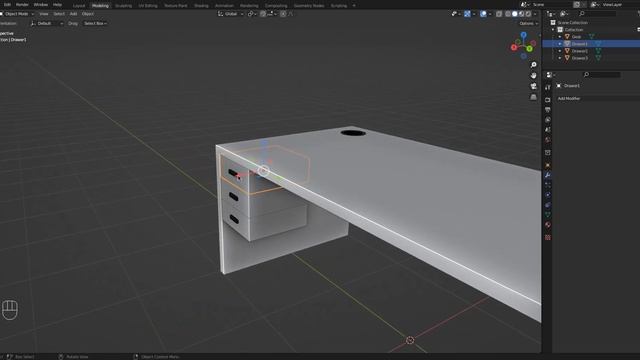The height and width of the screenshot is (360, 640).
Task: Click the outliner search field
Action: pyautogui.click(x=598, y=14)
